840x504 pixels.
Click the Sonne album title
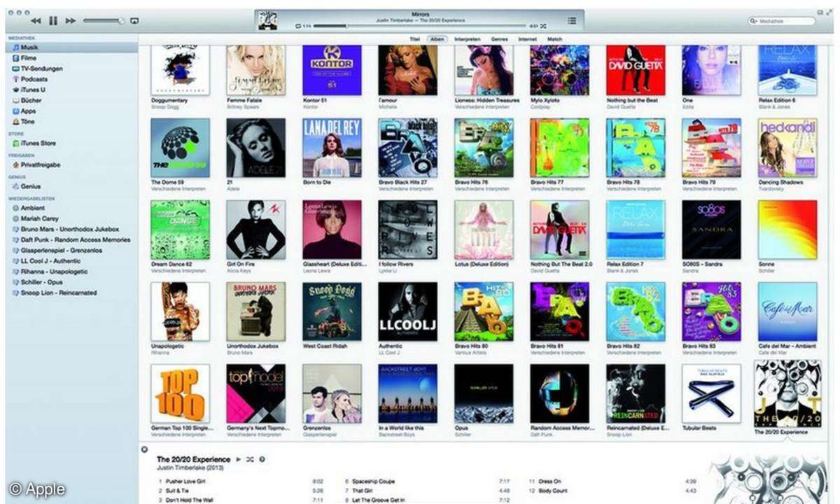[766, 264]
